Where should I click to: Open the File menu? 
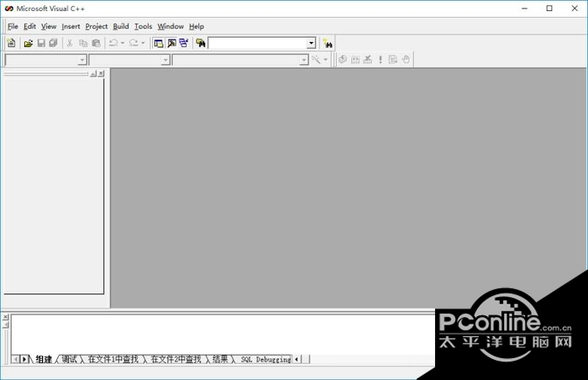tap(13, 26)
